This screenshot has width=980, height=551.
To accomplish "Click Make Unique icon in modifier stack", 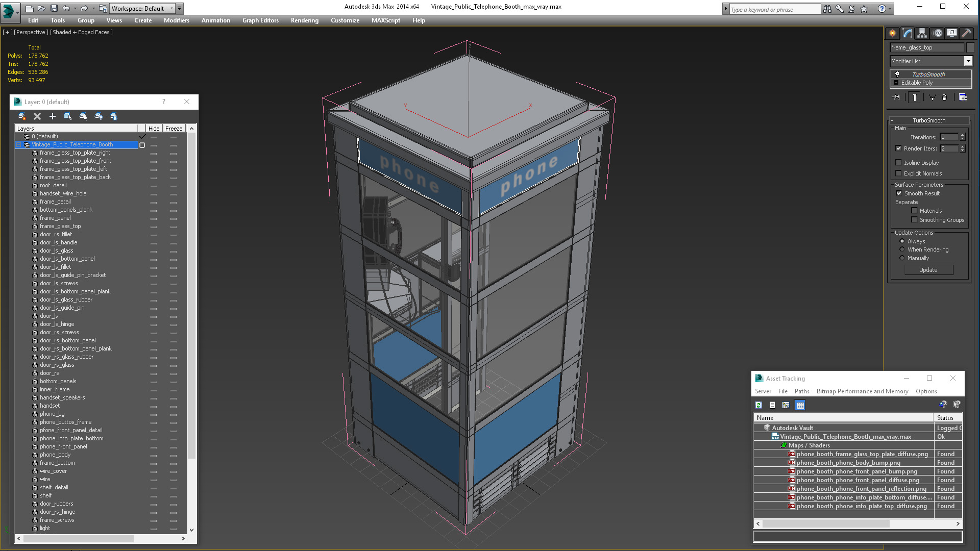I will [x=932, y=97].
